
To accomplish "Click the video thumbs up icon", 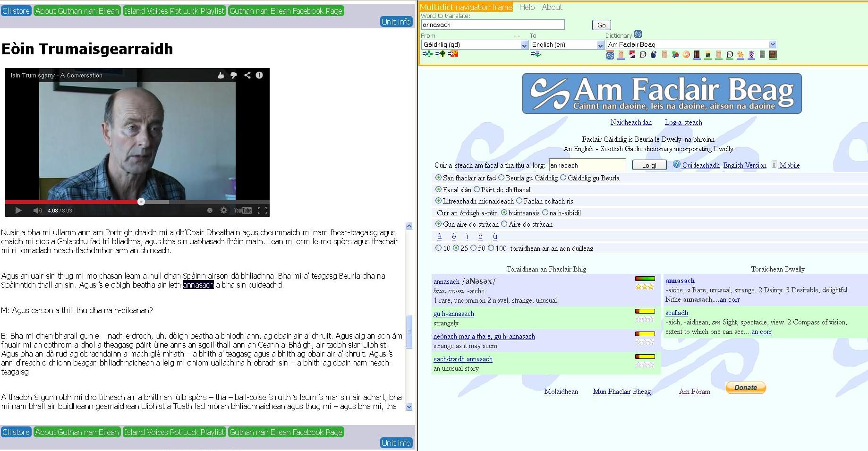I will pyautogui.click(x=221, y=75).
